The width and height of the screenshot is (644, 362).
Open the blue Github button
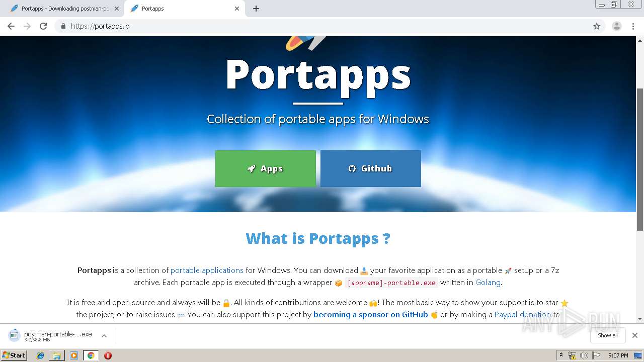(x=371, y=168)
